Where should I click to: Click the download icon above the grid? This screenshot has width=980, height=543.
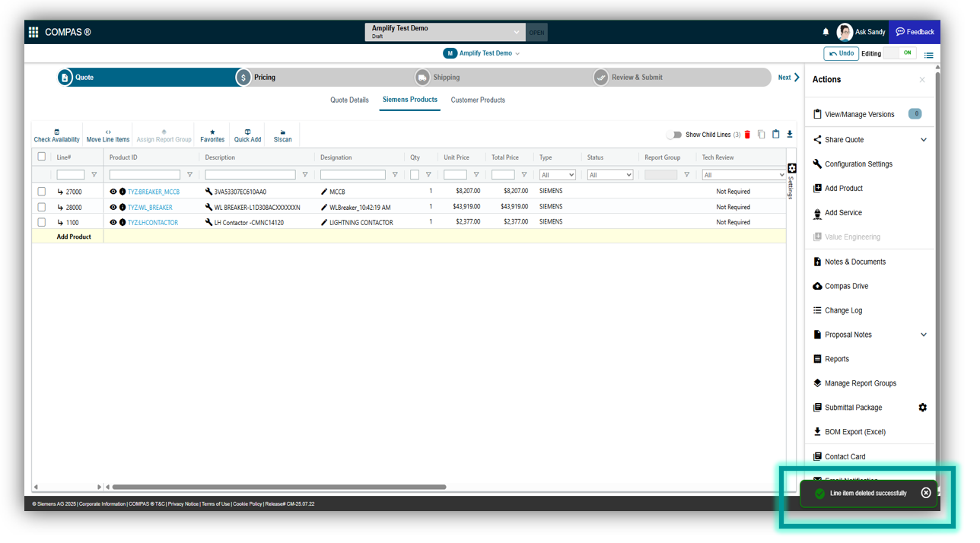pyautogui.click(x=790, y=135)
